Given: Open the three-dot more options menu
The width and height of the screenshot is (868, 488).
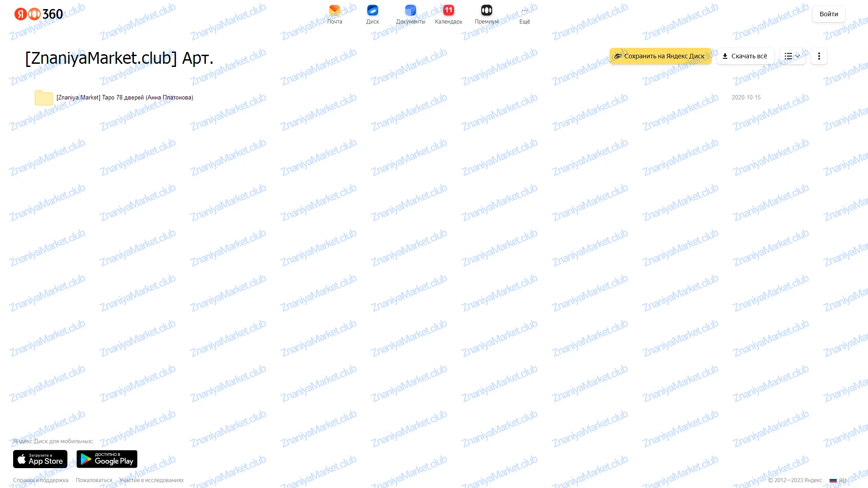Looking at the screenshot, I should (x=819, y=56).
